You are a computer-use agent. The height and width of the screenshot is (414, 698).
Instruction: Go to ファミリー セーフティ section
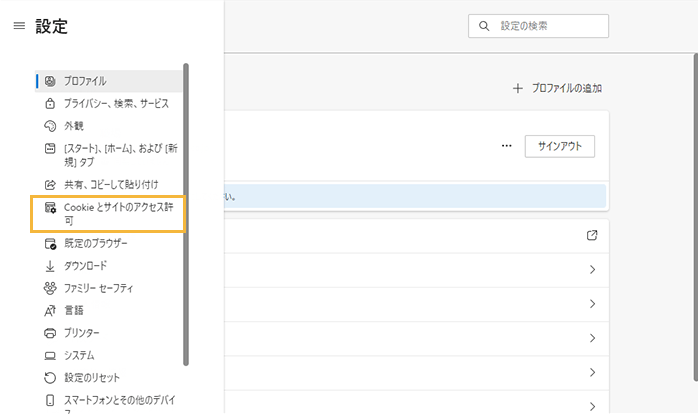pos(98,288)
